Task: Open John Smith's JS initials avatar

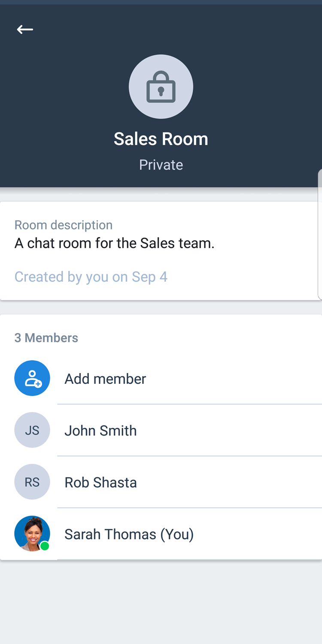Action: click(32, 430)
